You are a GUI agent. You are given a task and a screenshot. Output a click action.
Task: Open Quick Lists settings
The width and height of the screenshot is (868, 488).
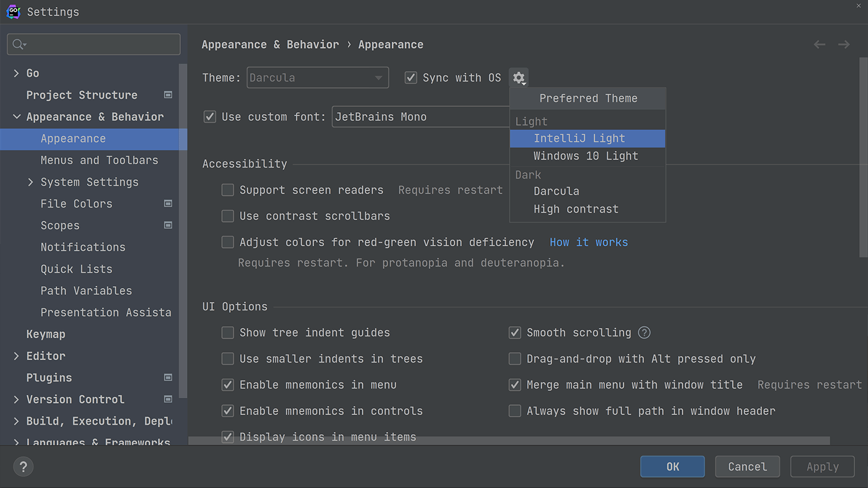pos(76,269)
